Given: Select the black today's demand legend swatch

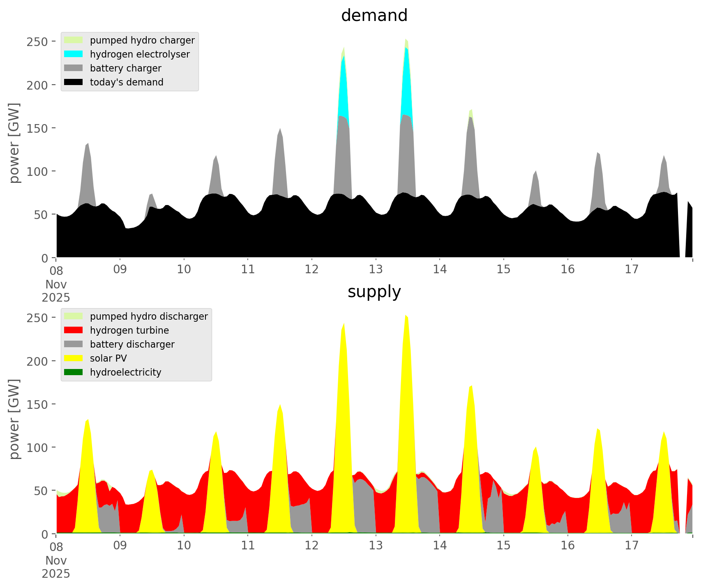Looking at the screenshot, I should [x=74, y=82].
